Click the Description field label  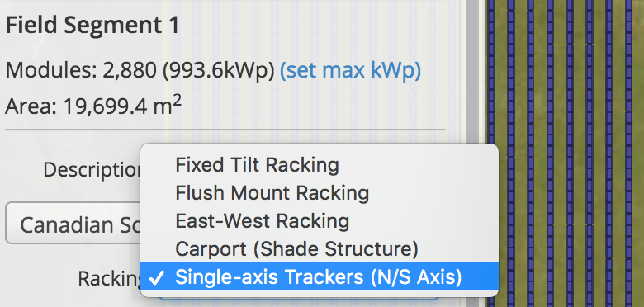pos(92,169)
